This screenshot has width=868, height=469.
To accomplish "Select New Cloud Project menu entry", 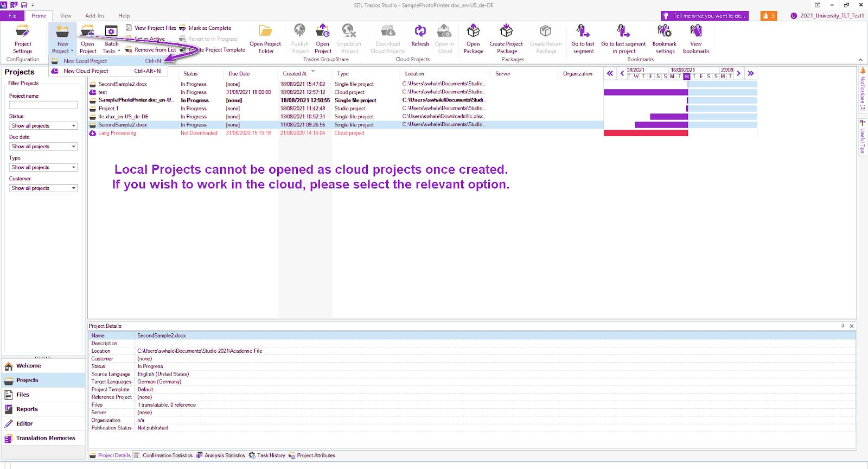I will pyautogui.click(x=86, y=71).
